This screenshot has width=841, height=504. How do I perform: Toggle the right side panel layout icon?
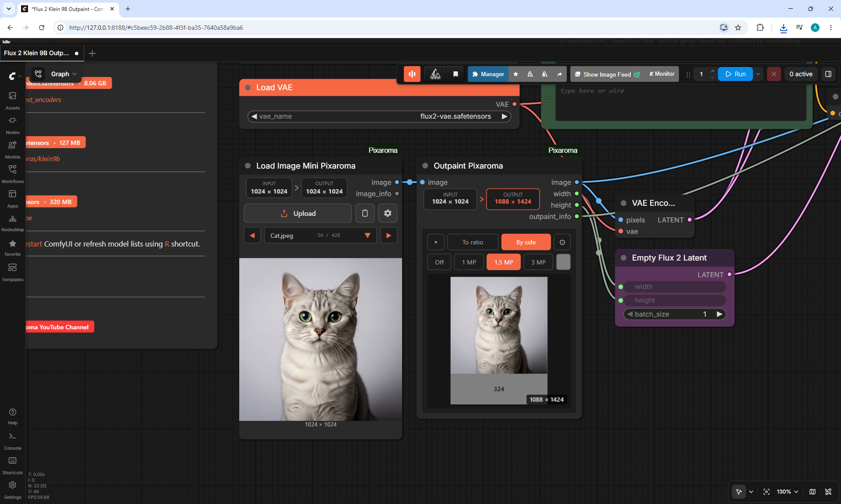pyautogui.click(x=828, y=74)
